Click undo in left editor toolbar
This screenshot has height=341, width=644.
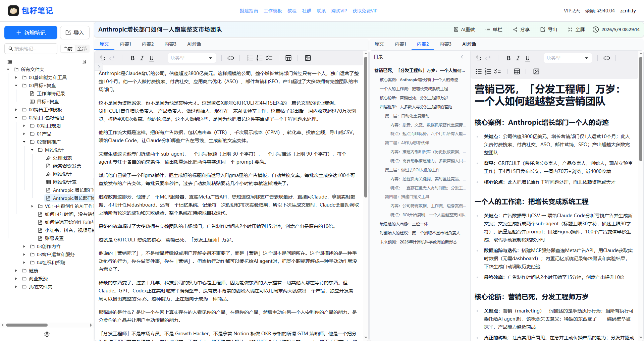(x=103, y=58)
